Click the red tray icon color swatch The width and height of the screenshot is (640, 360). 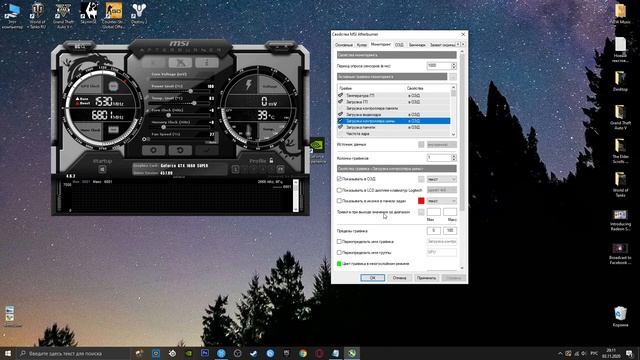click(x=421, y=201)
